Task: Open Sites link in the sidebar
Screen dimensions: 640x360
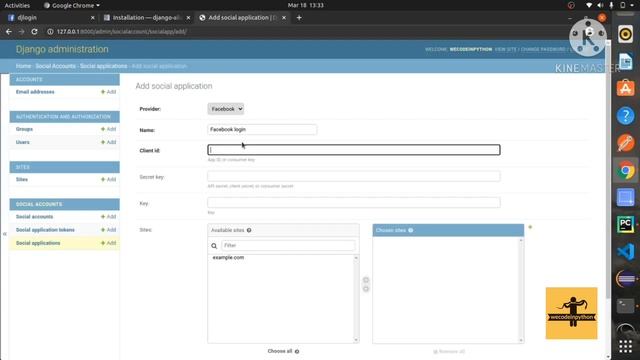Action: 22,179
